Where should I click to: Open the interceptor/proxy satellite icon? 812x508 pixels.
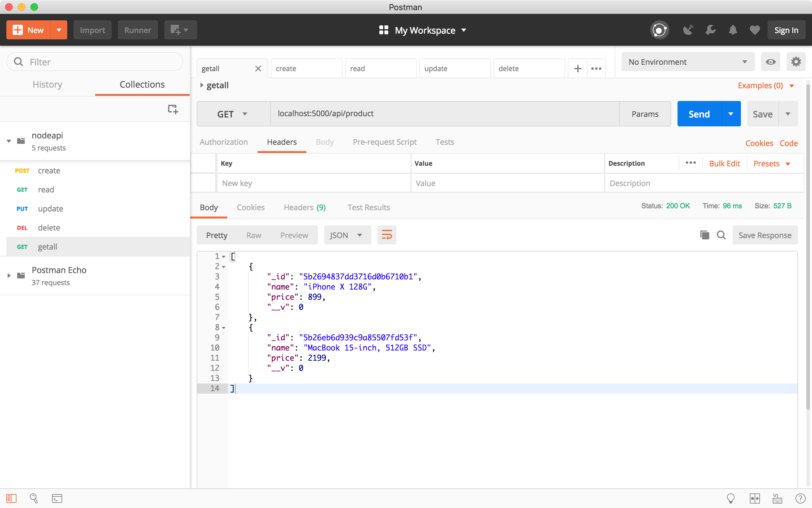click(x=688, y=30)
